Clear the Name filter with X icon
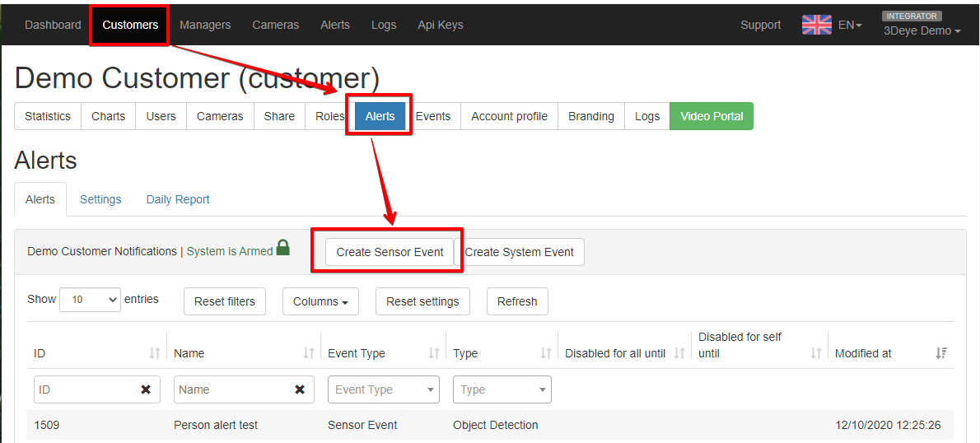 coord(300,389)
